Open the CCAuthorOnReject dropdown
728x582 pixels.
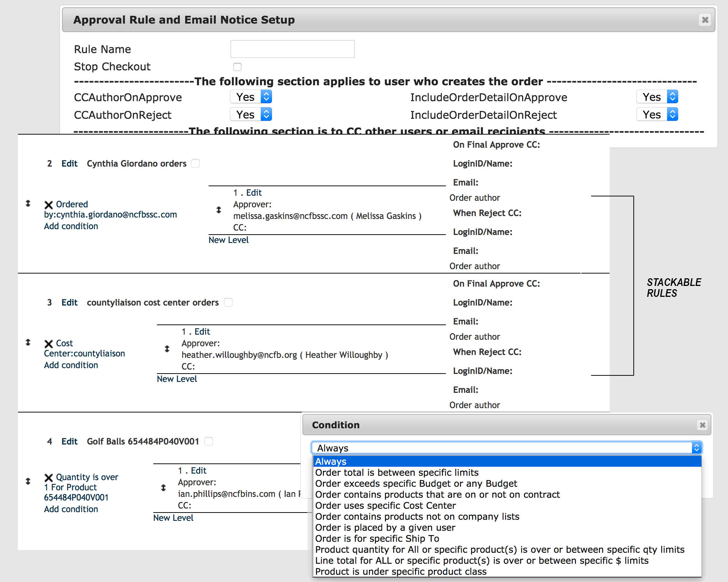[x=251, y=114]
